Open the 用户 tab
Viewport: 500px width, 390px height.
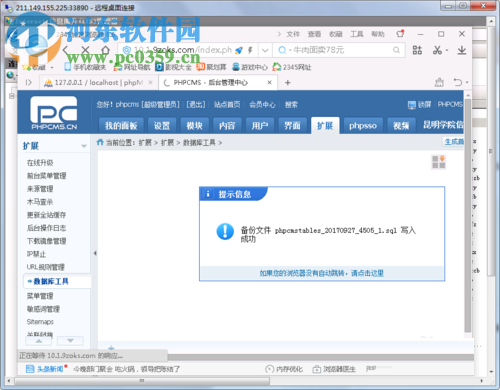[260, 126]
